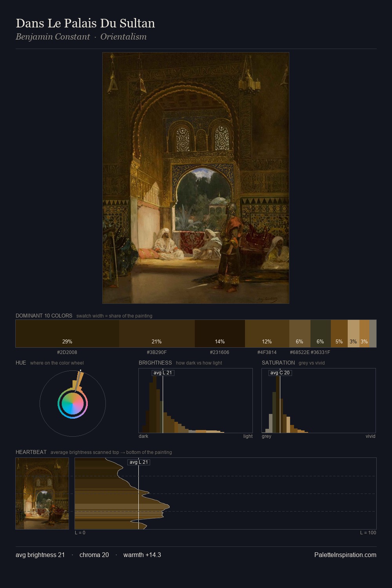
Task: Select the 29% swatch of the palette
Action: pos(67,334)
